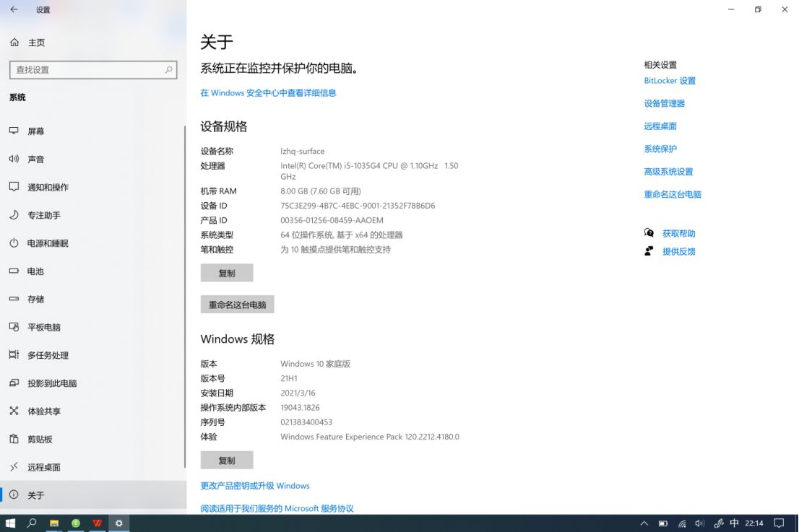
Task: Open the 剪贴板 clipboard icon
Action: [x=14, y=439]
